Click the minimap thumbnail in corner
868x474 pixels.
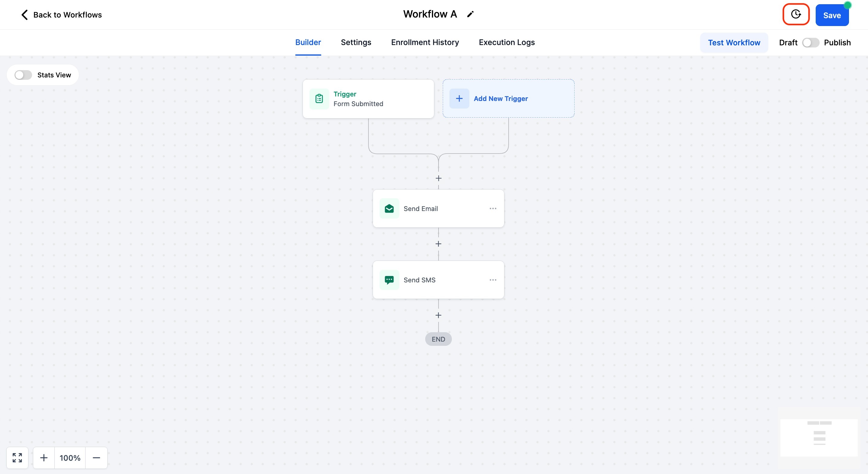819,437
